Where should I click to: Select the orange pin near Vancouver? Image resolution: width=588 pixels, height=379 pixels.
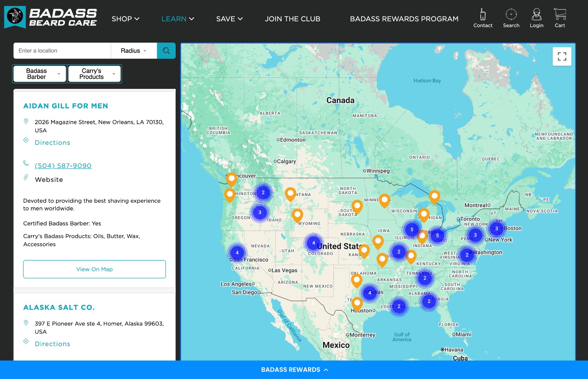(x=232, y=180)
